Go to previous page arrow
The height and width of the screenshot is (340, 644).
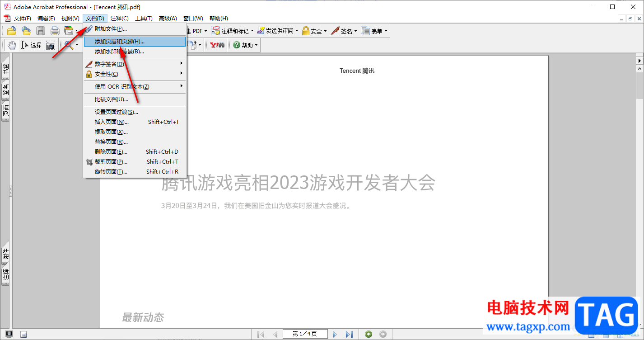tap(275, 334)
